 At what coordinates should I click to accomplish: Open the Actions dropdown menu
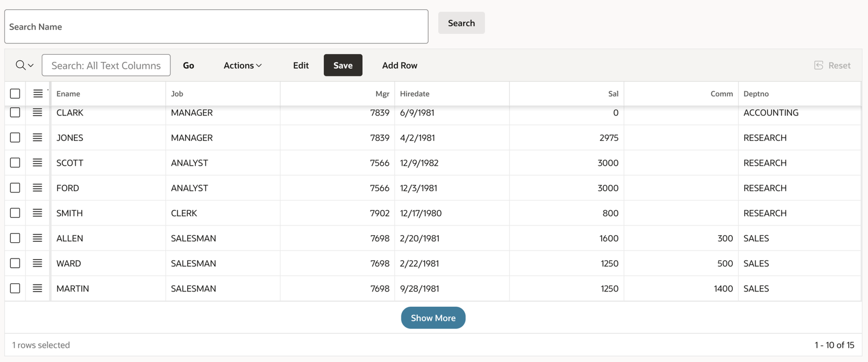242,66
